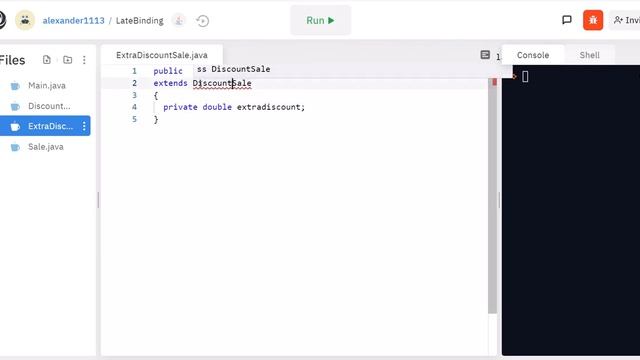This screenshot has width=640, height=360.
Task: Open Sale.java in file list
Action: (x=46, y=147)
